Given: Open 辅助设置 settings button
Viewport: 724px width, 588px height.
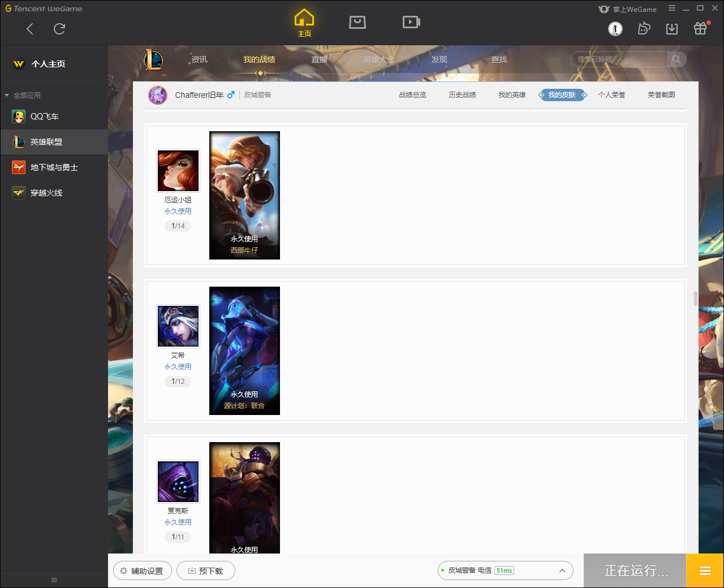Looking at the screenshot, I should coord(141,571).
